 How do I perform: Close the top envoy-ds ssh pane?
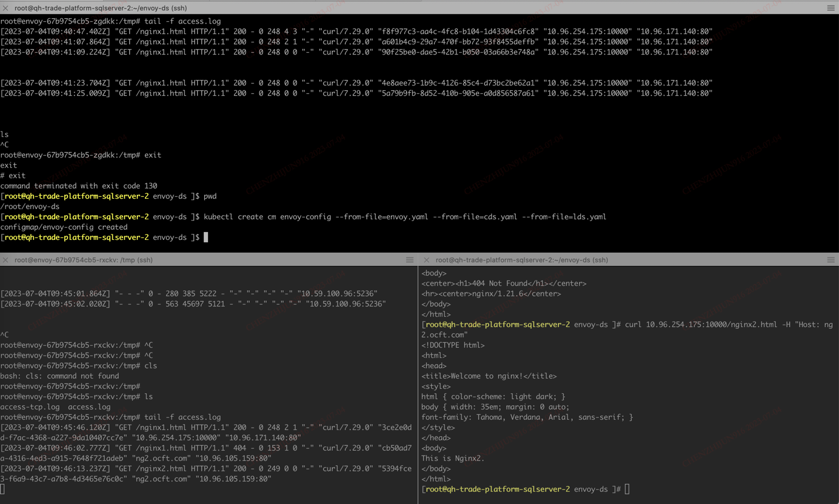(x=5, y=8)
